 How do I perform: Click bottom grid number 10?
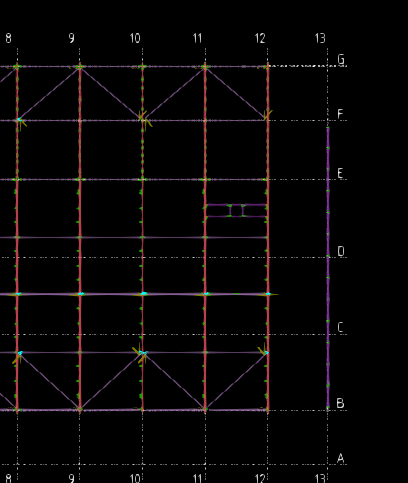135,479
